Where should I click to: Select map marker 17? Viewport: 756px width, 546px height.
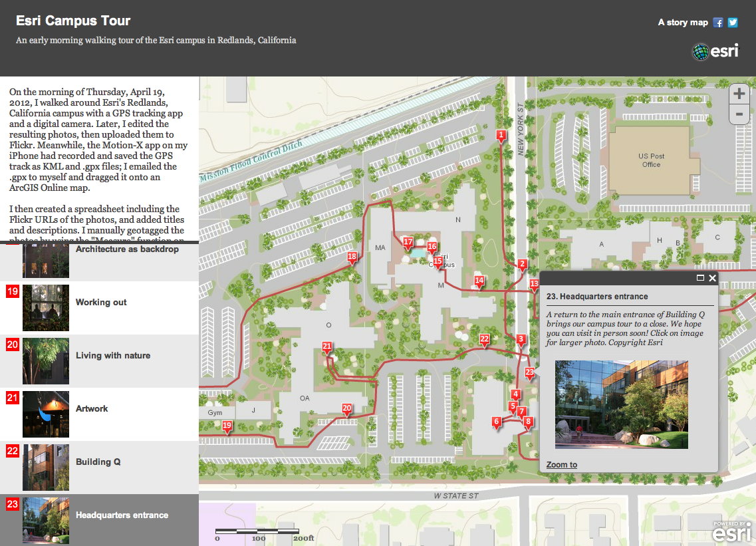pyautogui.click(x=408, y=243)
